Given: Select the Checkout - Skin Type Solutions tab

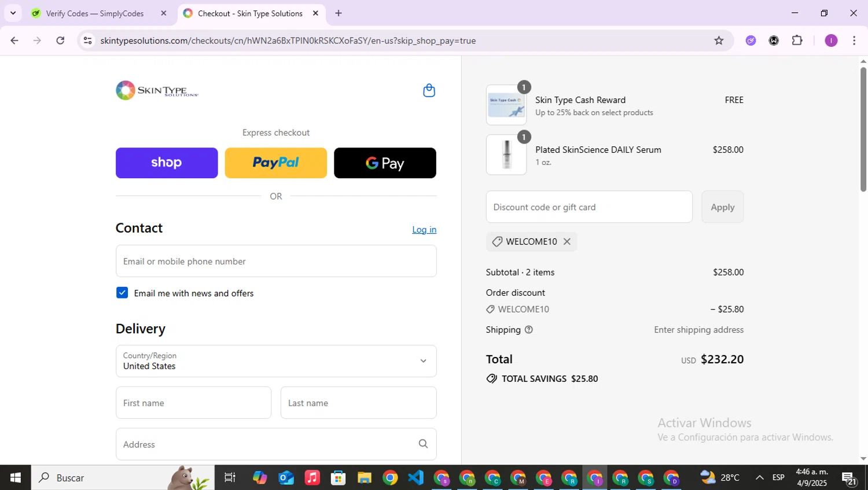Looking at the screenshot, I should 250,13.
